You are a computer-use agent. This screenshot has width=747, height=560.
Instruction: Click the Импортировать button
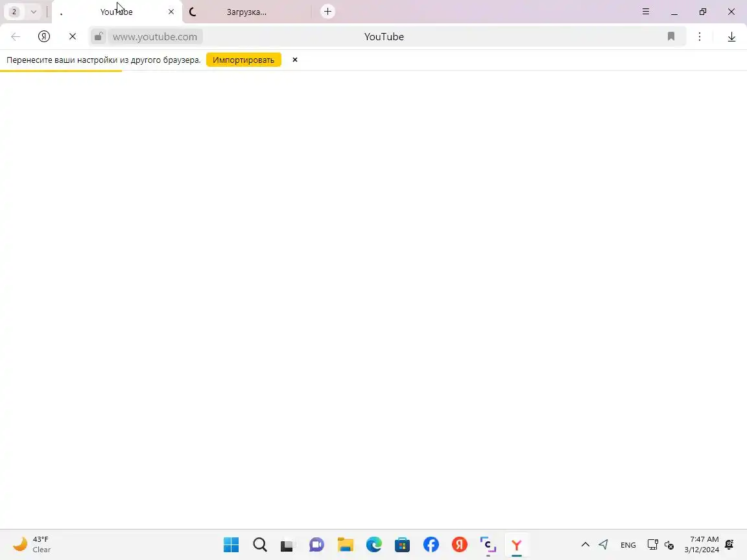coord(243,60)
